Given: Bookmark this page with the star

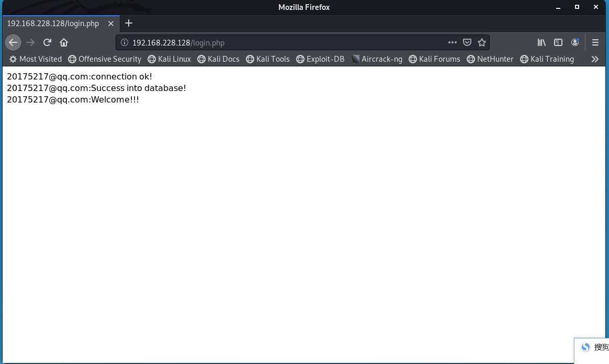Looking at the screenshot, I should click(482, 43).
